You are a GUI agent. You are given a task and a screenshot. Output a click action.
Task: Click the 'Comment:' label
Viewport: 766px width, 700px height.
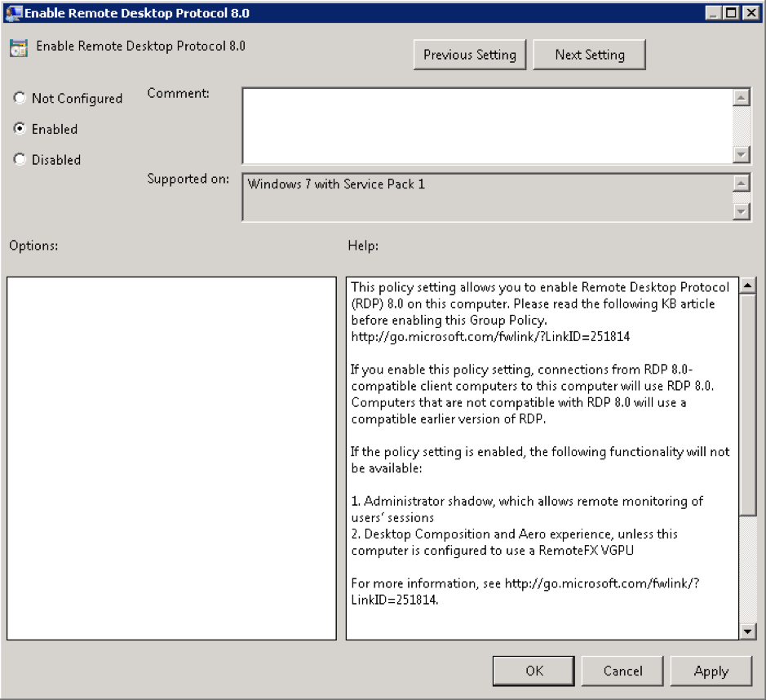(x=179, y=93)
